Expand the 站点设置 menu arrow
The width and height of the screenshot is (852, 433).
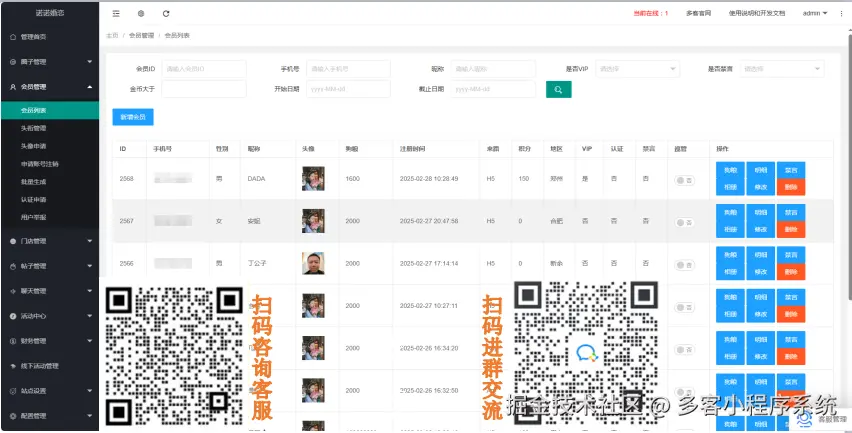pos(90,391)
